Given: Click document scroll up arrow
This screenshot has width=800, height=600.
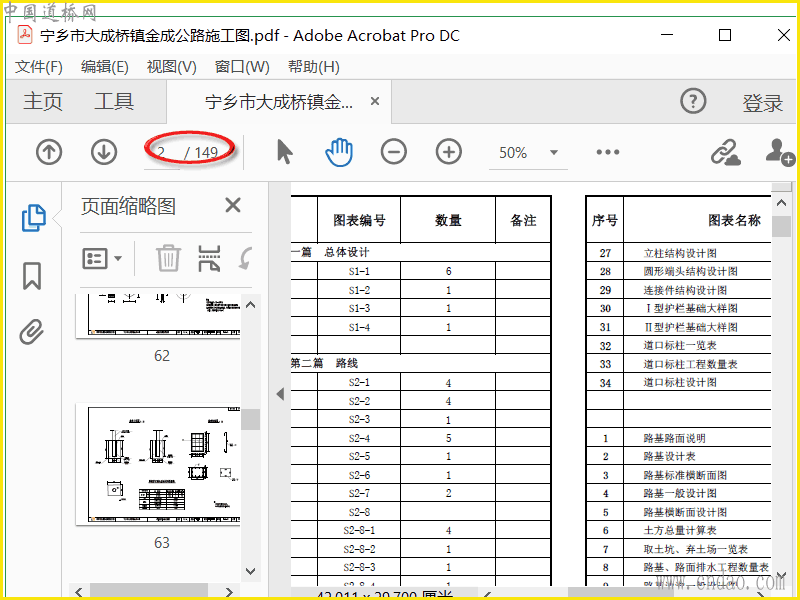Looking at the screenshot, I should (782, 203).
